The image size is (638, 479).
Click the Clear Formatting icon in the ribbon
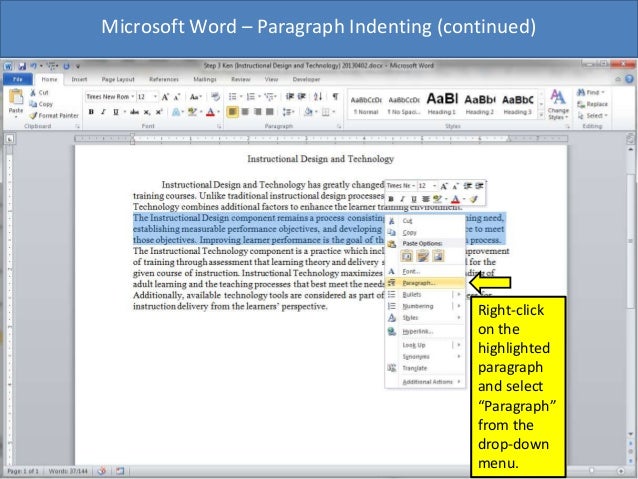click(x=215, y=97)
